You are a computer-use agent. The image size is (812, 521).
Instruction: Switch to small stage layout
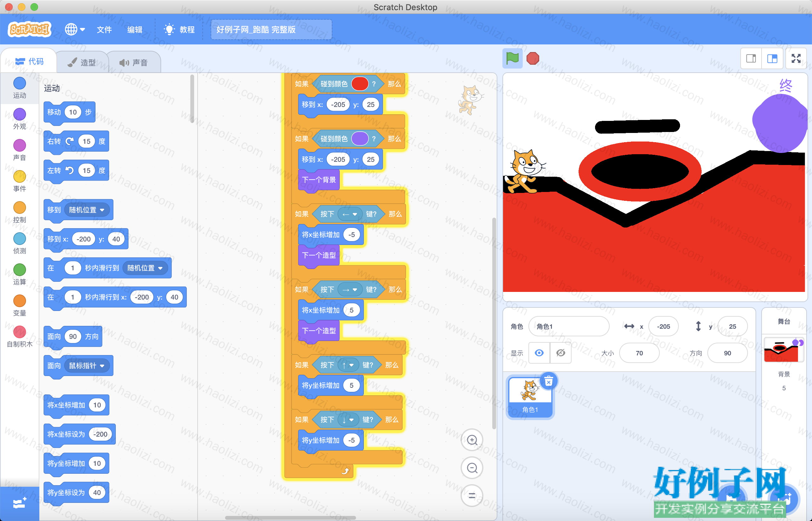[751, 58]
